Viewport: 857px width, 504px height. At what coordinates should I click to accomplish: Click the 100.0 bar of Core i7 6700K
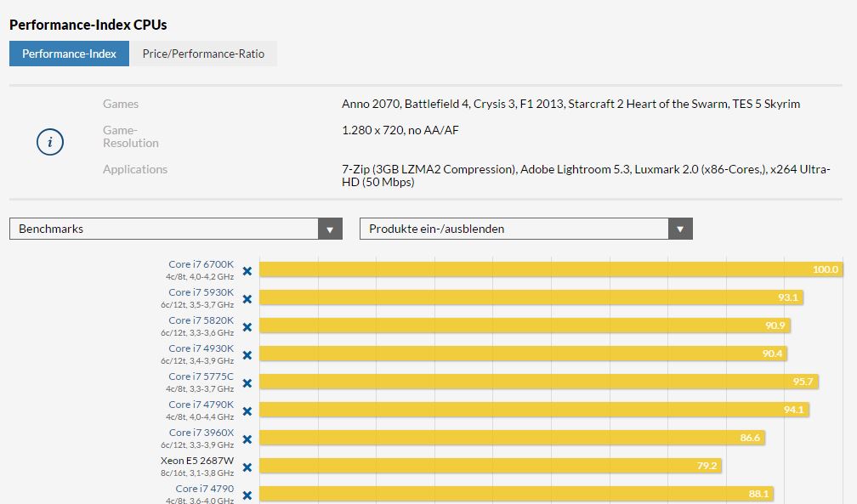click(x=551, y=269)
